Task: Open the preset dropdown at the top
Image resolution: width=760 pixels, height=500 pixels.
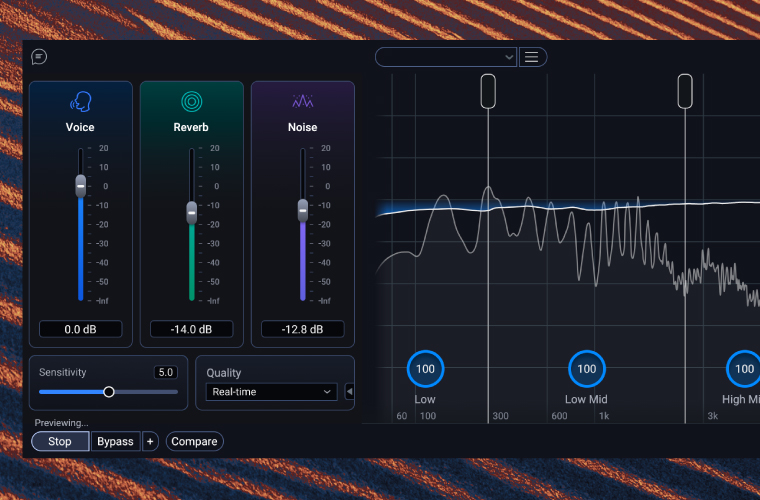Action: coord(446,57)
